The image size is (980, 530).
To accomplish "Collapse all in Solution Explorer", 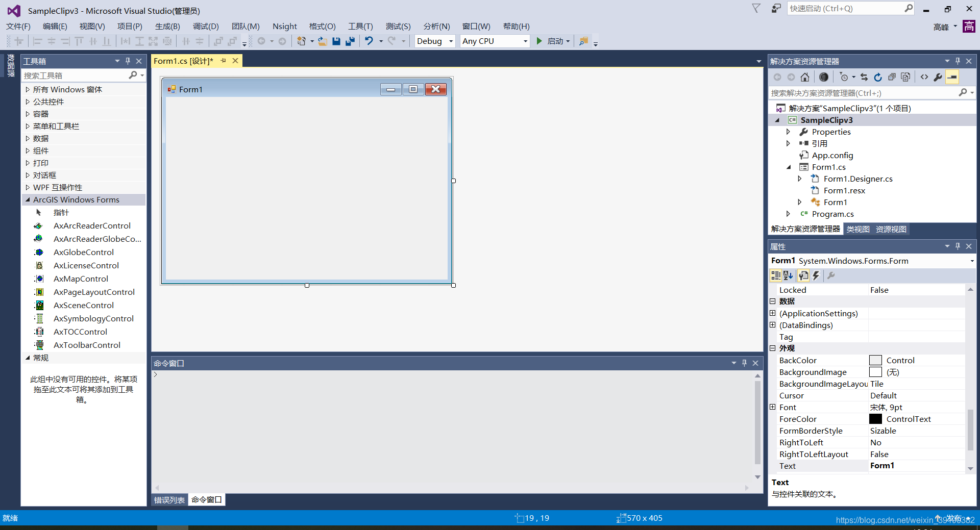I will (x=892, y=77).
